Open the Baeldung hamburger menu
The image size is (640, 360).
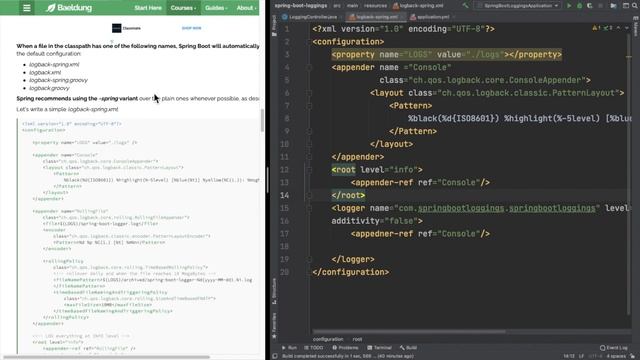tap(27, 8)
